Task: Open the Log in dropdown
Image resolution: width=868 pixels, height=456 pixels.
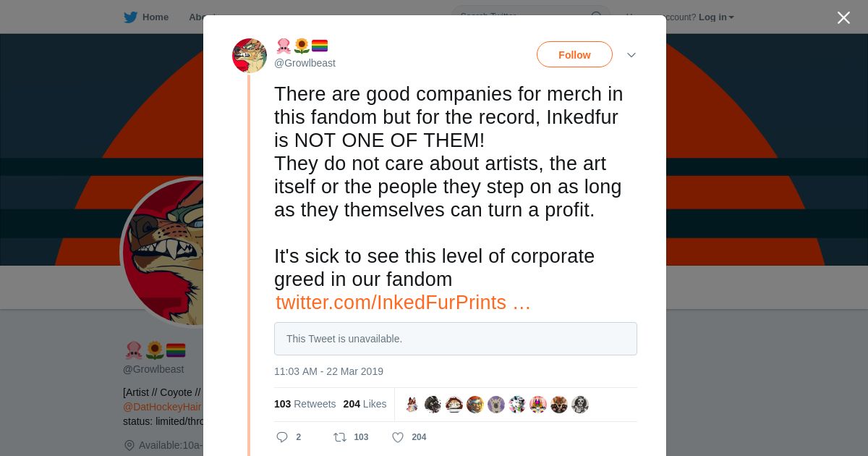Action: [x=716, y=17]
